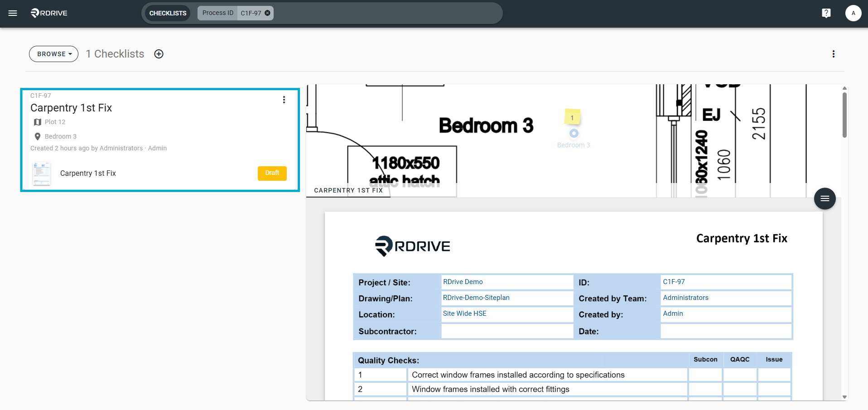Screen dimensions: 868x410
Task: Click the Bedroom 3 location text on card
Action: 61,136
